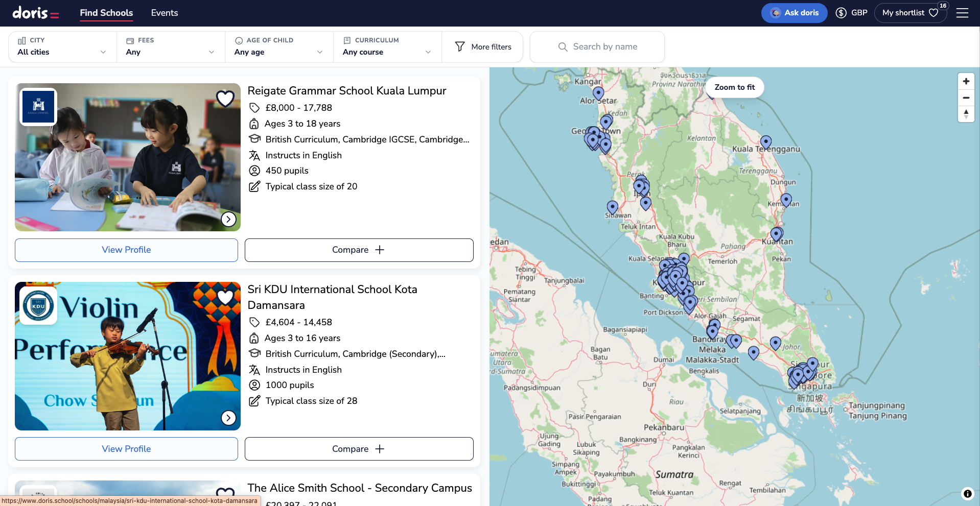Click '1000 pupils' text
This screenshot has width=980, height=506.
(290, 385)
